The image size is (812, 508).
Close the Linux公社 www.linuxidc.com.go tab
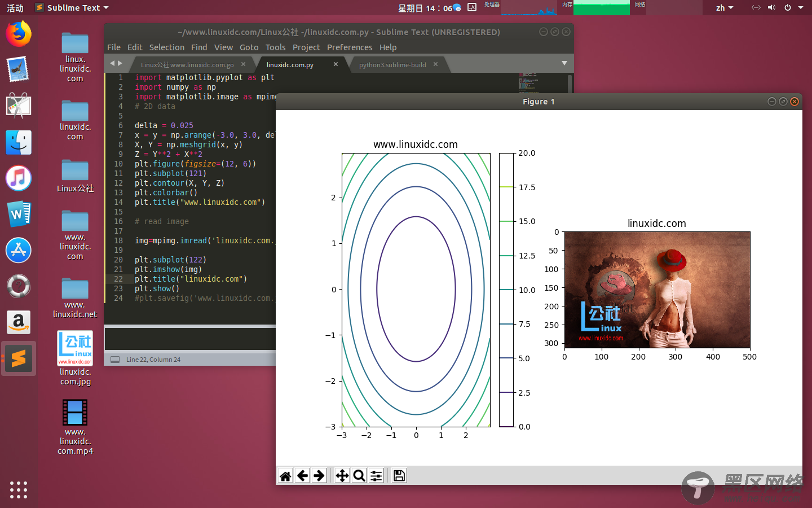(243, 64)
